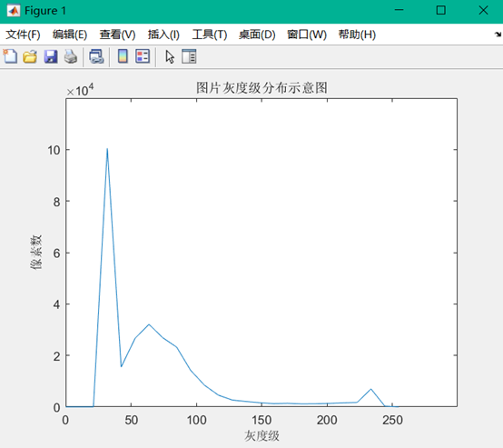
Task: Open the 编辑(E) menu
Action: tap(70, 35)
